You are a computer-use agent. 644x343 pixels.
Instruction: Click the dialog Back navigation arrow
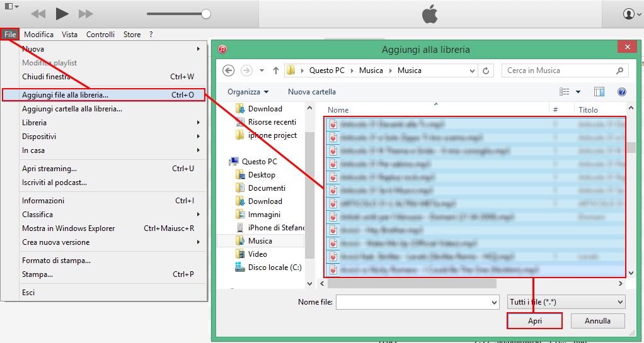(x=228, y=70)
